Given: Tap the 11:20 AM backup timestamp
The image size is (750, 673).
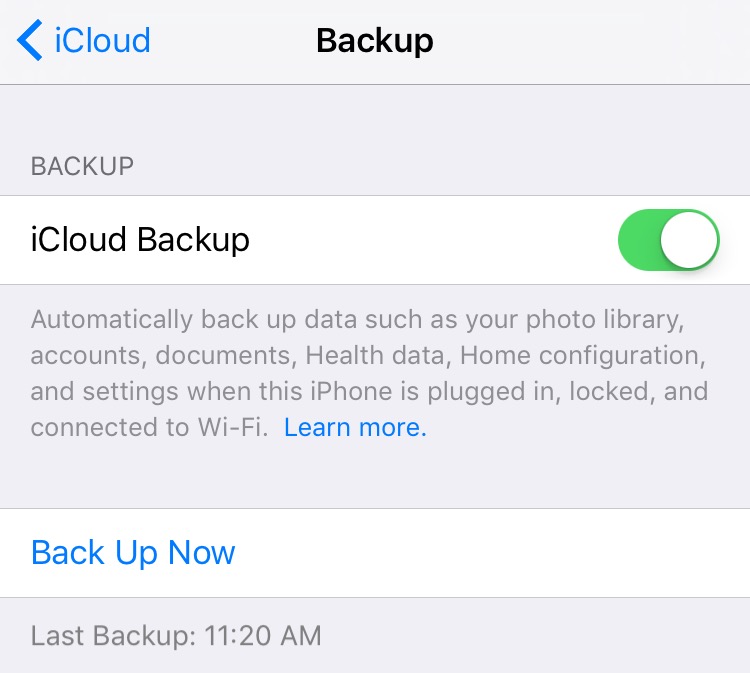Looking at the screenshot, I should pyautogui.click(x=263, y=636).
